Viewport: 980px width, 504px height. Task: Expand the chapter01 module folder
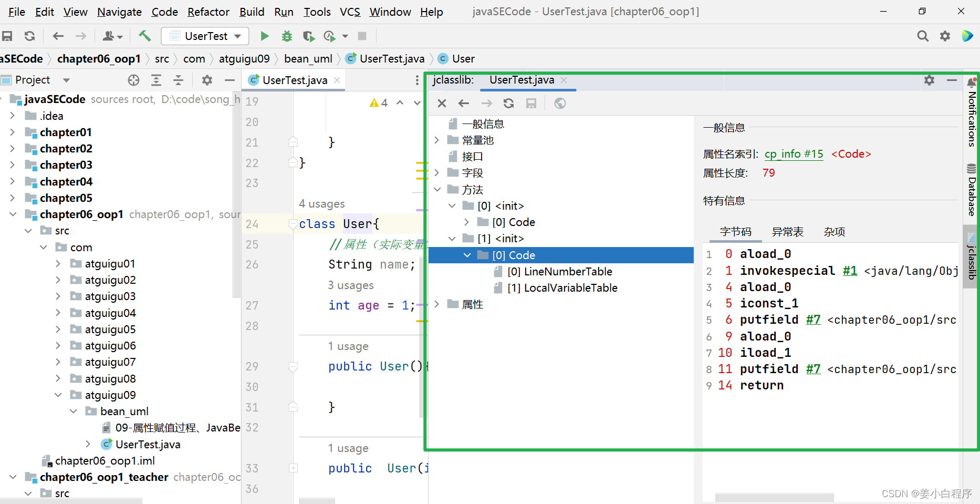pyautogui.click(x=13, y=132)
